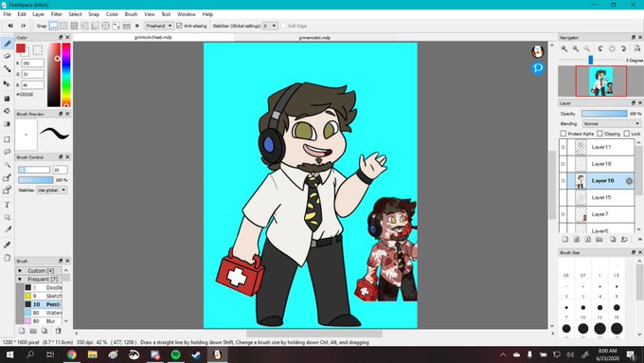The height and width of the screenshot is (363, 644).
Task: Toggle visibility of Layer7
Action: (x=563, y=214)
